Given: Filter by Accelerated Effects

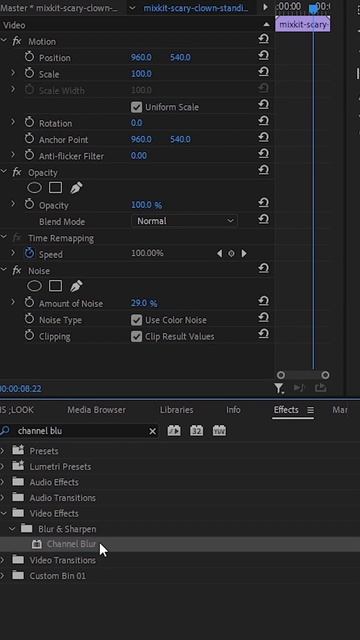Looking at the screenshot, I should 174,431.
